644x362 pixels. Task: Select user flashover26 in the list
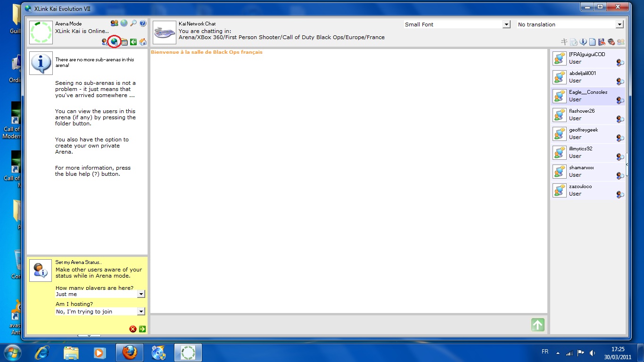[x=588, y=115]
